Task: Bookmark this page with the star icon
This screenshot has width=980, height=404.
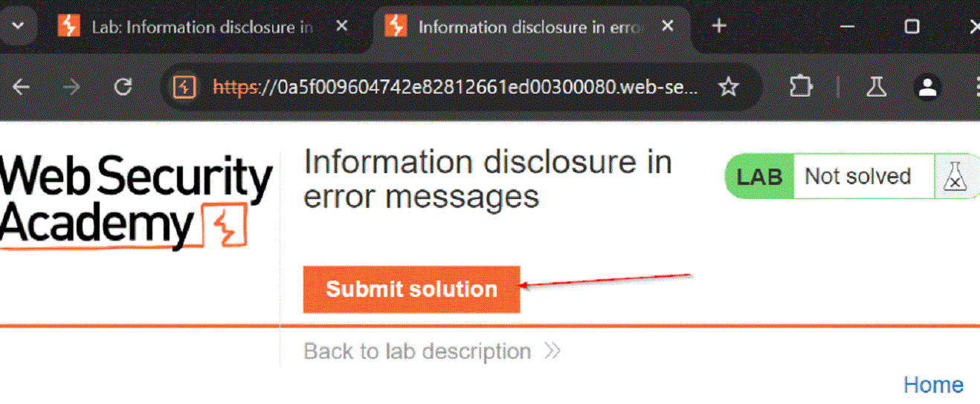Action: click(728, 88)
